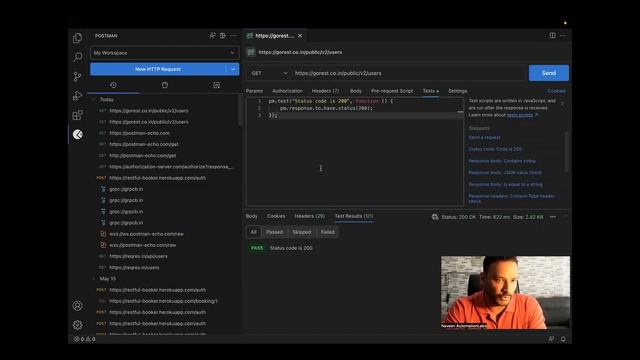Click the blue Send button
Viewport: 640px width, 360px height.
click(549, 73)
